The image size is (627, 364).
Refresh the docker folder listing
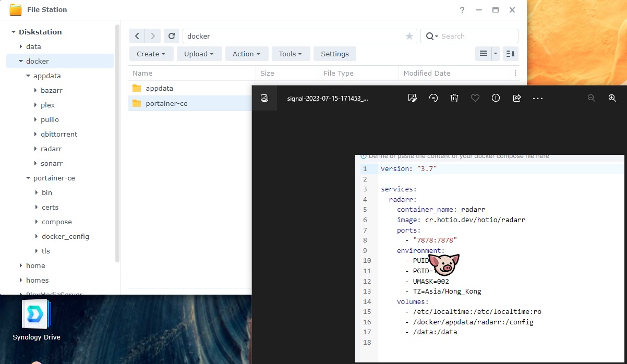(x=172, y=36)
